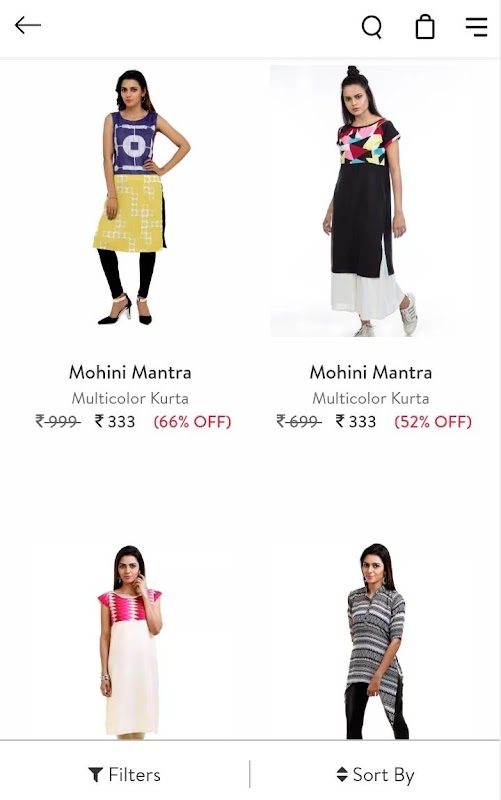This screenshot has height=800, width=501.
Task: Open Mohini Mantra title with 52% OFF
Action: click(371, 372)
